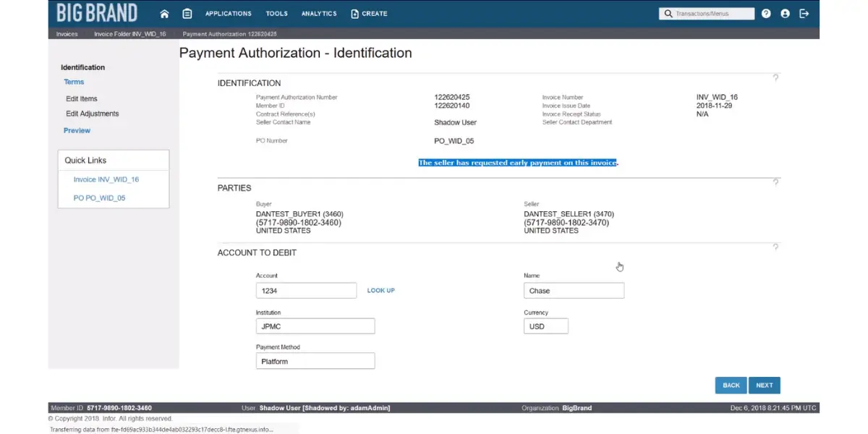Click the Shadow User status bar entry
The height and width of the screenshot is (434, 868).
(x=316, y=408)
